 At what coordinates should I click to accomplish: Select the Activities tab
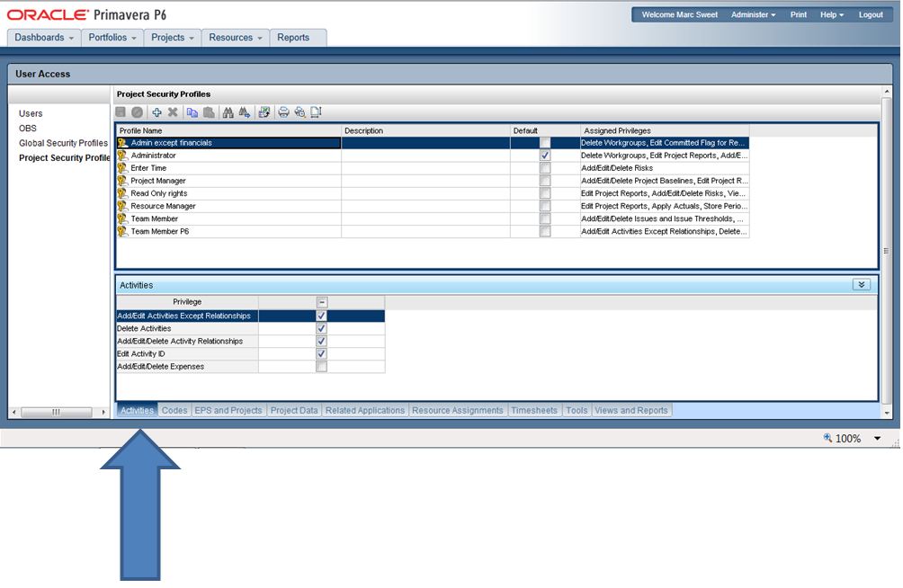[137, 410]
